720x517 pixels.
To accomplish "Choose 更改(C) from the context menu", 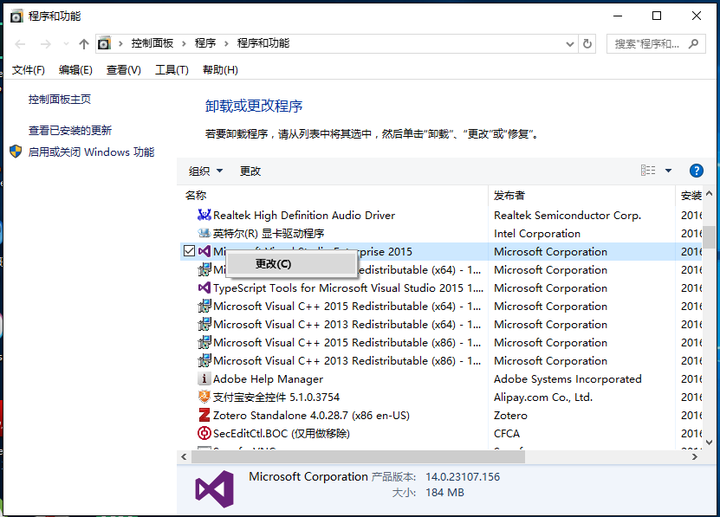I will [273, 264].
